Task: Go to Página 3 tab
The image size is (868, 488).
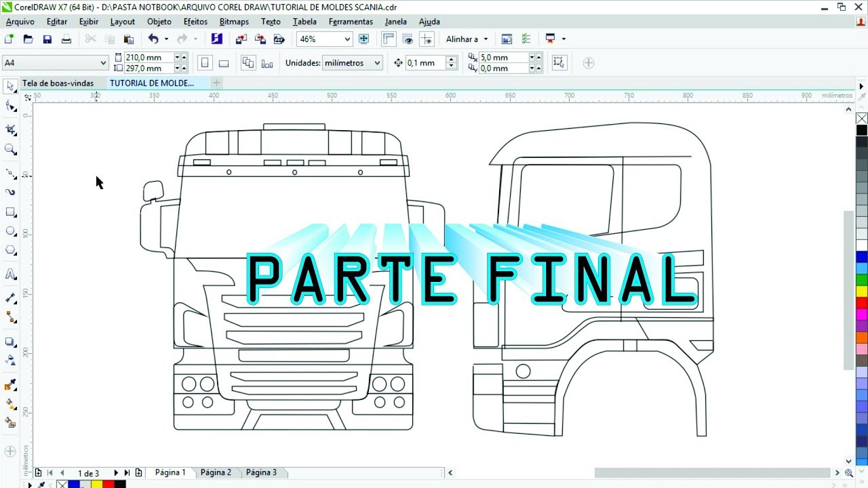Action: pyautogui.click(x=261, y=472)
